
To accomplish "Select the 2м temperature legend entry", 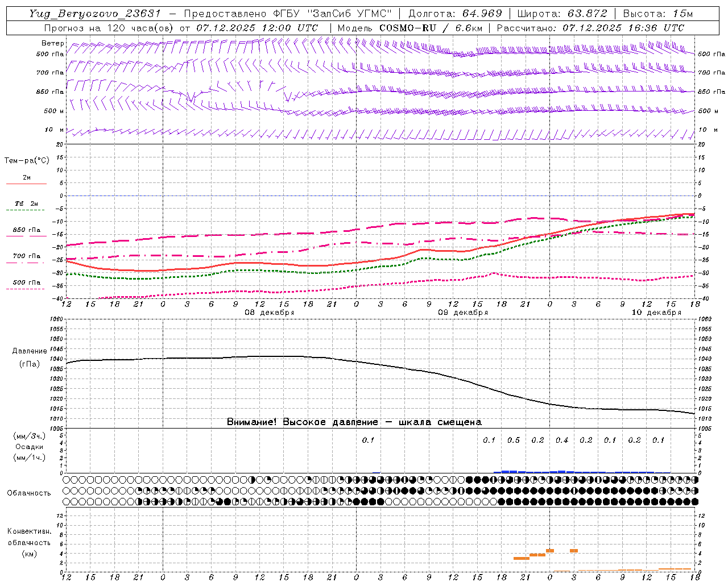I will [x=27, y=177].
